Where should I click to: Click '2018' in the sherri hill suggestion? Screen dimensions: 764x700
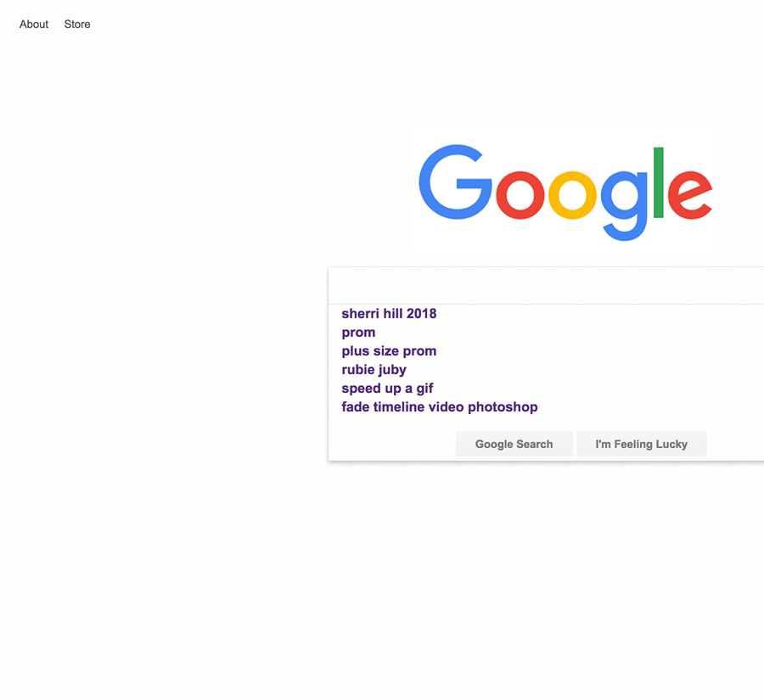[x=421, y=314]
